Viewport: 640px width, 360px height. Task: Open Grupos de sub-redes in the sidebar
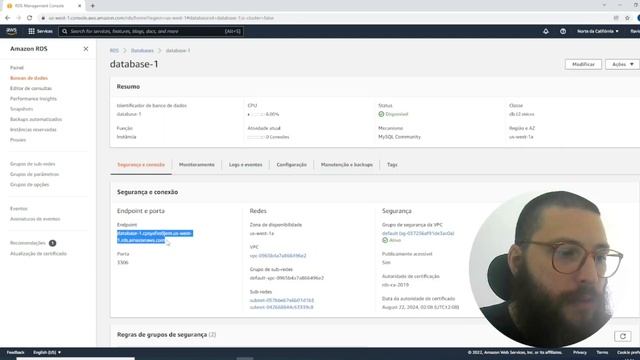(33, 164)
